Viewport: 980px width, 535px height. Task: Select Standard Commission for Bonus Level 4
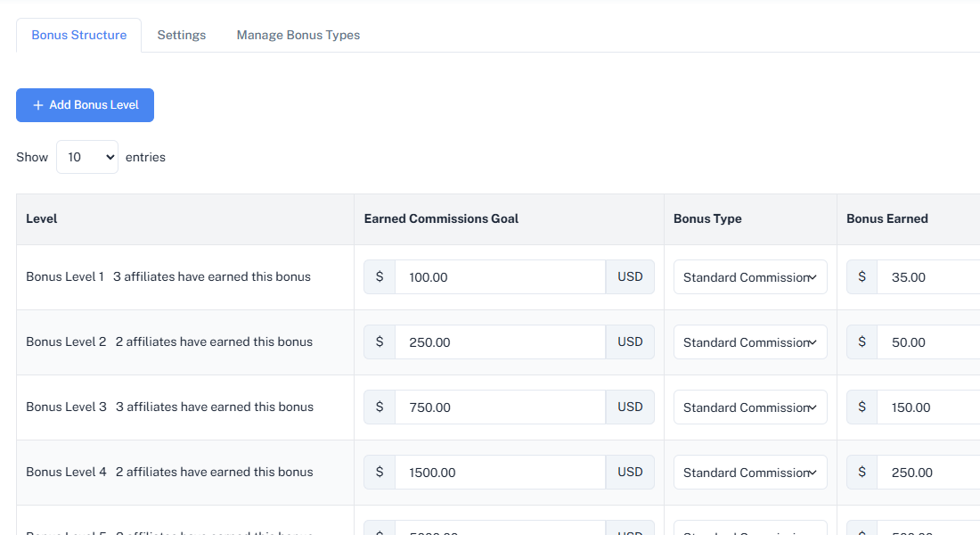click(749, 472)
